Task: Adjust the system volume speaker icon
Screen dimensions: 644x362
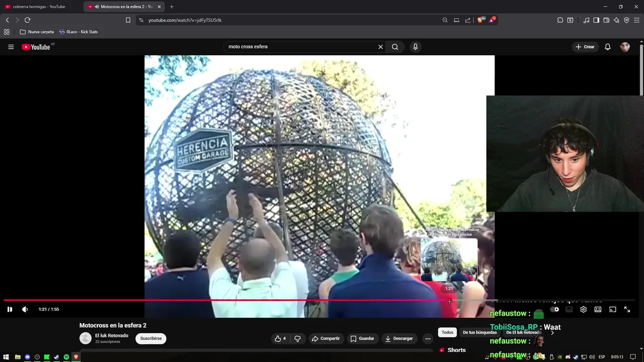Action: 592,357
